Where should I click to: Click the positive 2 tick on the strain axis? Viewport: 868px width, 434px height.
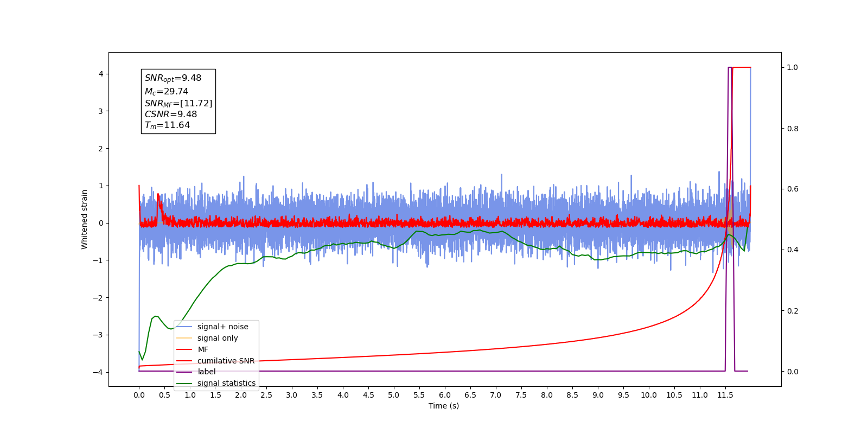point(100,149)
